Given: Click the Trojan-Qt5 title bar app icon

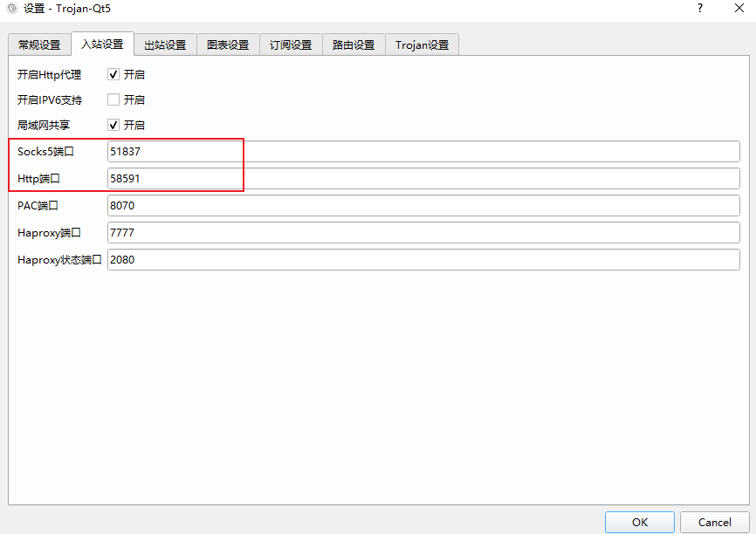Looking at the screenshot, I should pyautogui.click(x=11, y=9).
